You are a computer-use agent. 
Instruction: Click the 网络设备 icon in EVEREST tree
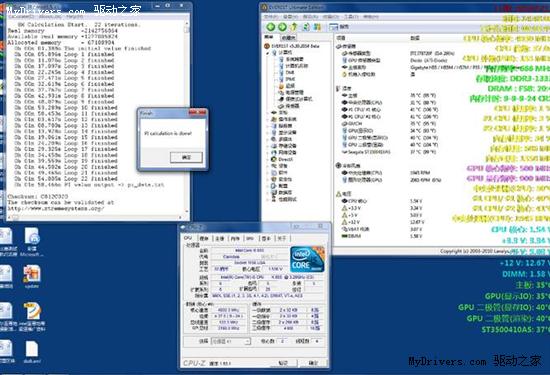tap(274, 153)
